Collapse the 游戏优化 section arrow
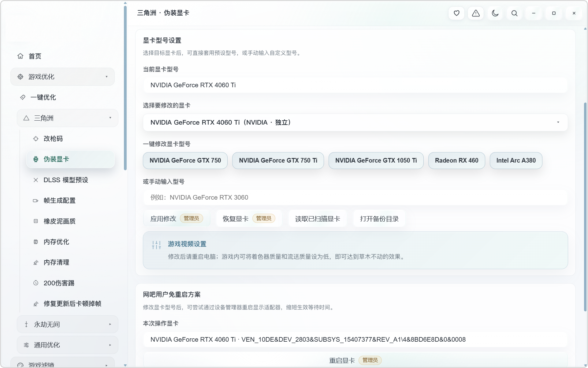This screenshot has height=368, width=588. click(106, 77)
